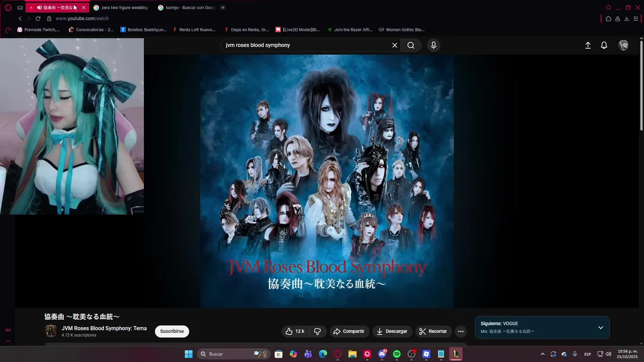Close the active YouTube tab
Viewport: 644px width, 362px height.
pos(84,8)
